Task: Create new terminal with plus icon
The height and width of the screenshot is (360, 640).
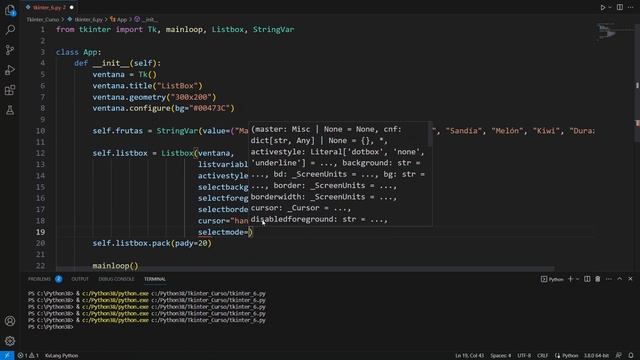Action: click(571, 279)
